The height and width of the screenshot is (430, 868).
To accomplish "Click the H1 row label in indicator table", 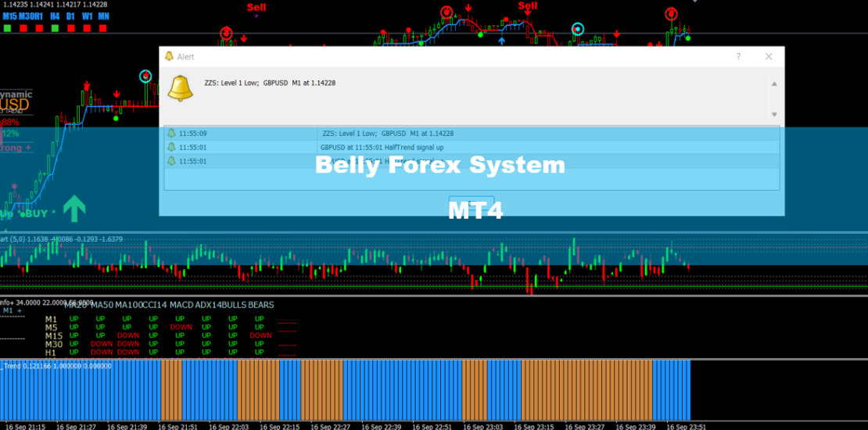I will pos(50,352).
